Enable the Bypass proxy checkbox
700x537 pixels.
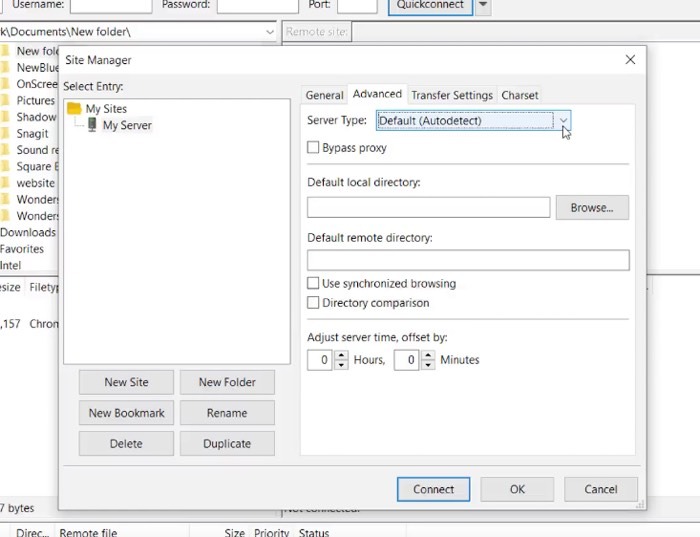click(313, 147)
